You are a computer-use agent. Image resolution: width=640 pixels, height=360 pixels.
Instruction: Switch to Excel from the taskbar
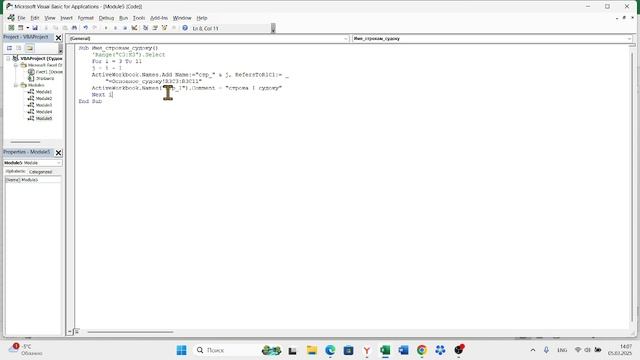(385, 350)
